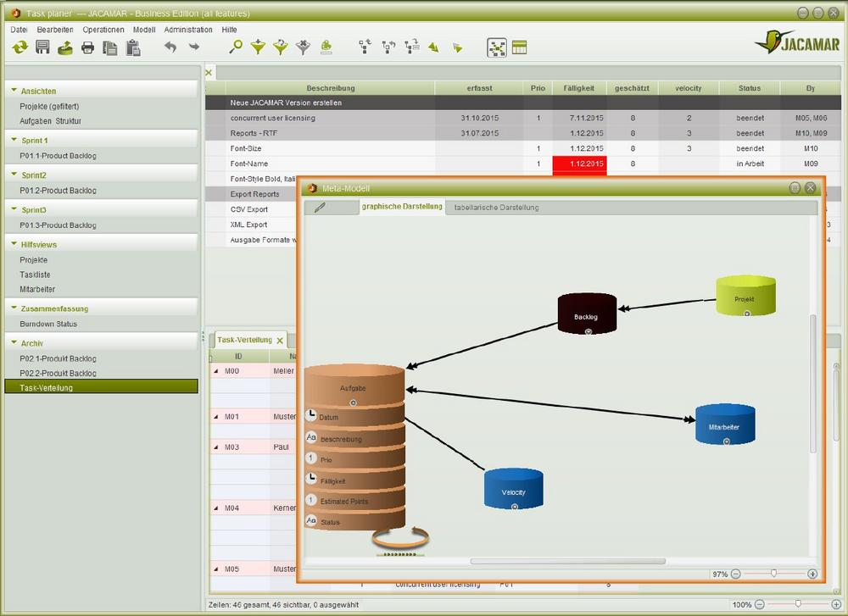
Task: Collapse the Sprint3 section
Action: [14, 208]
